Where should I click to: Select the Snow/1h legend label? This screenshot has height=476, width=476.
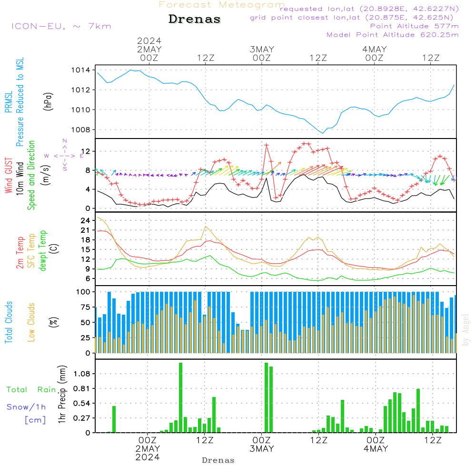coord(27,407)
